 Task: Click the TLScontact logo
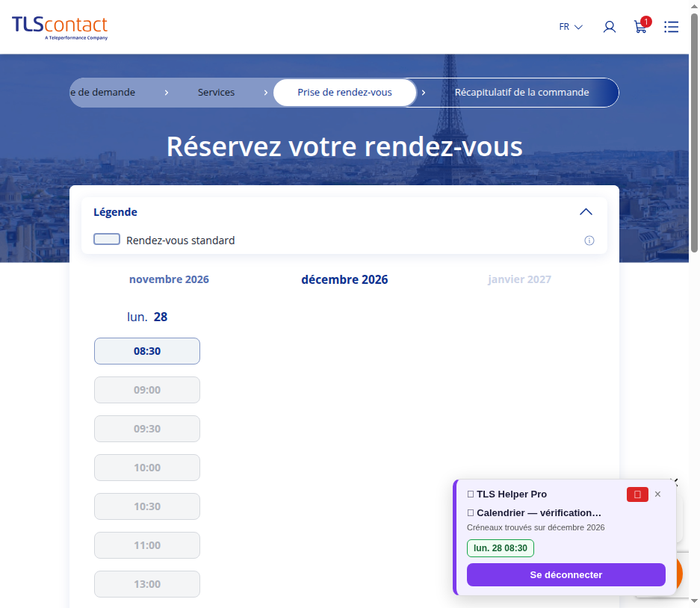(x=60, y=28)
